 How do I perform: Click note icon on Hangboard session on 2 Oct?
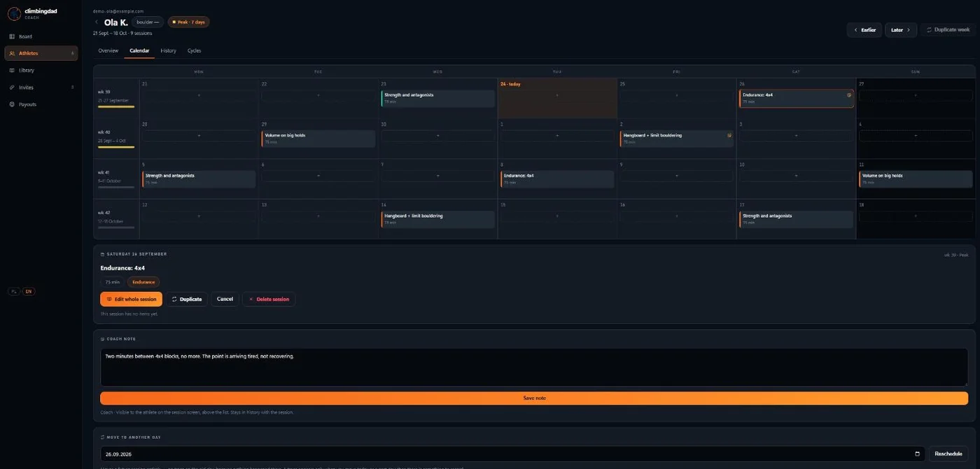(729, 135)
